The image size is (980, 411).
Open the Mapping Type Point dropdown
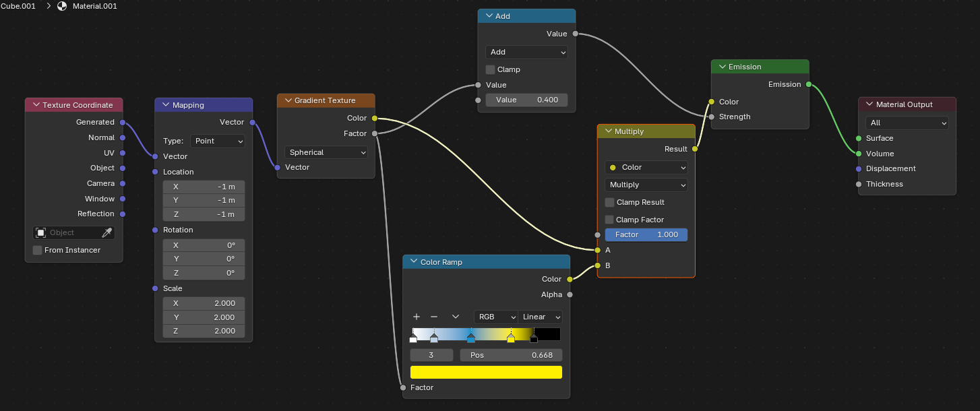pyautogui.click(x=218, y=141)
